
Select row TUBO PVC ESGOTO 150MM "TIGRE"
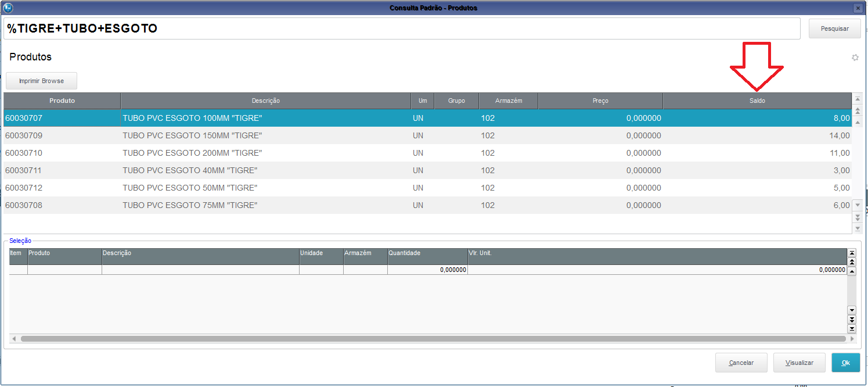pos(192,136)
